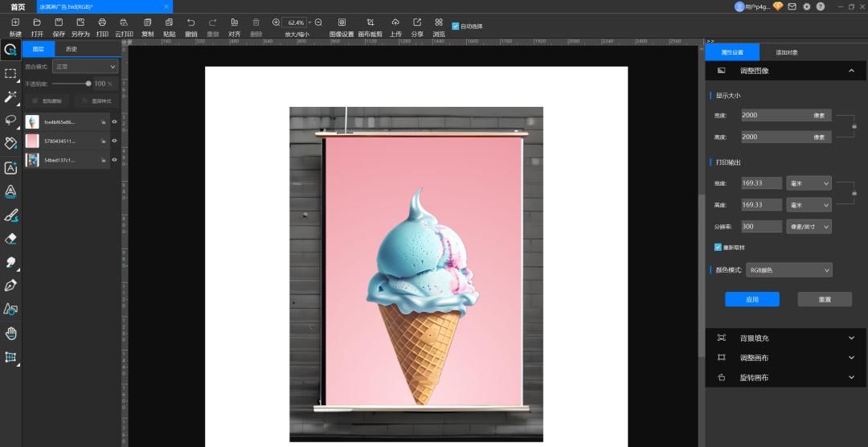This screenshot has width=868, height=447.
Task: Go to the 首页 (Home) tab
Action: pos(18,6)
